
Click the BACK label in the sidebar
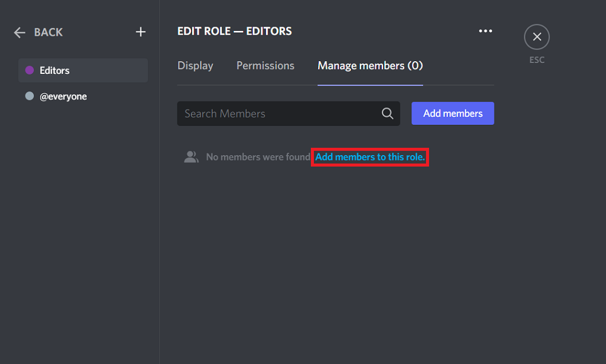pos(48,32)
